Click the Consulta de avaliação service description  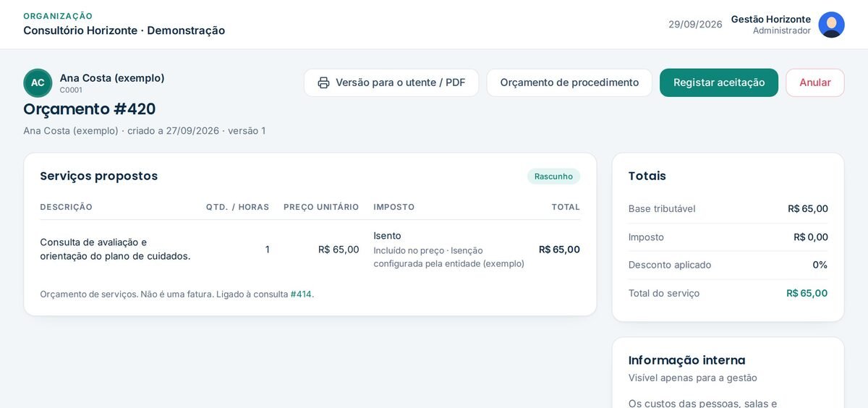(x=115, y=249)
